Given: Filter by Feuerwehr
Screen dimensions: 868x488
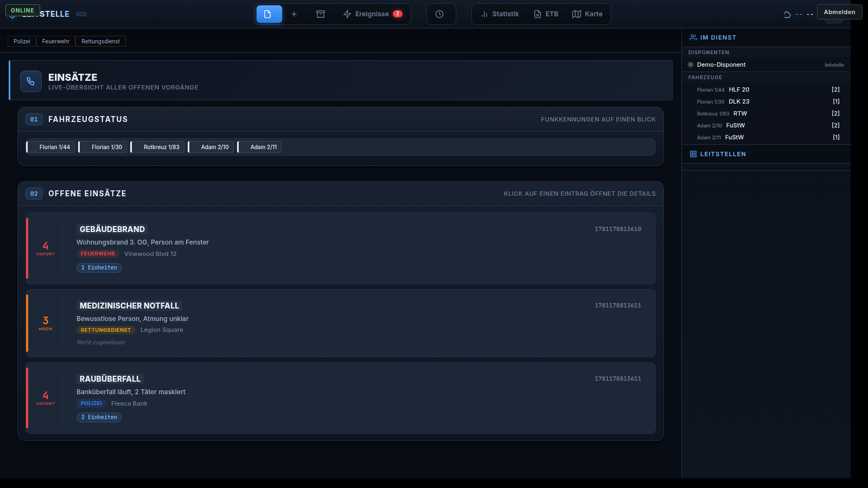Looking at the screenshot, I should pyautogui.click(x=56, y=41).
